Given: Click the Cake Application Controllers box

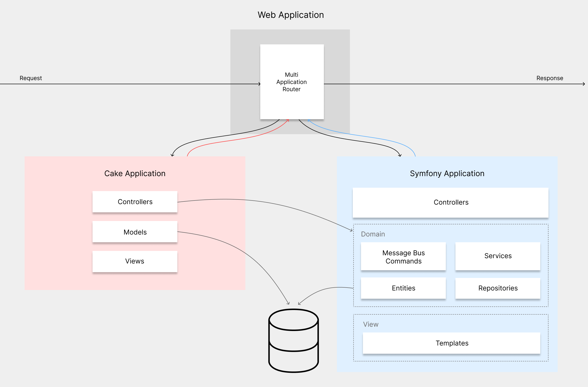Looking at the screenshot, I should click(135, 201).
